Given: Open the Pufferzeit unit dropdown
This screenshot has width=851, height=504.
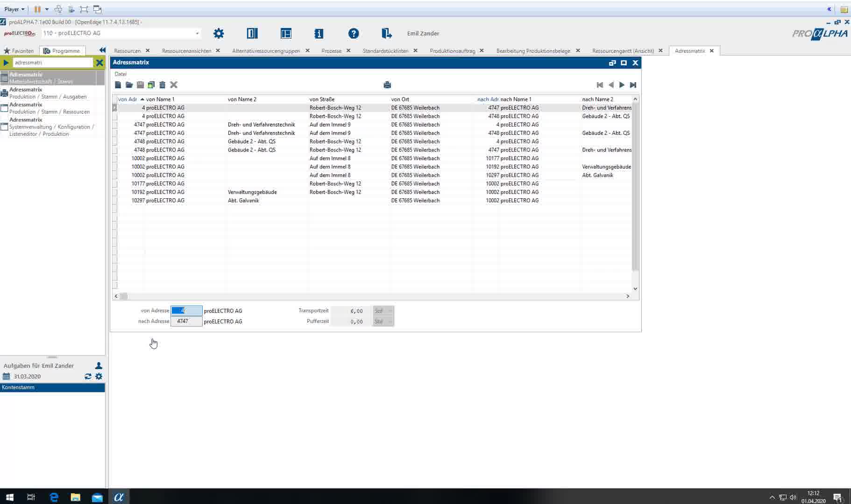Looking at the screenshot, I should [383, 322].
